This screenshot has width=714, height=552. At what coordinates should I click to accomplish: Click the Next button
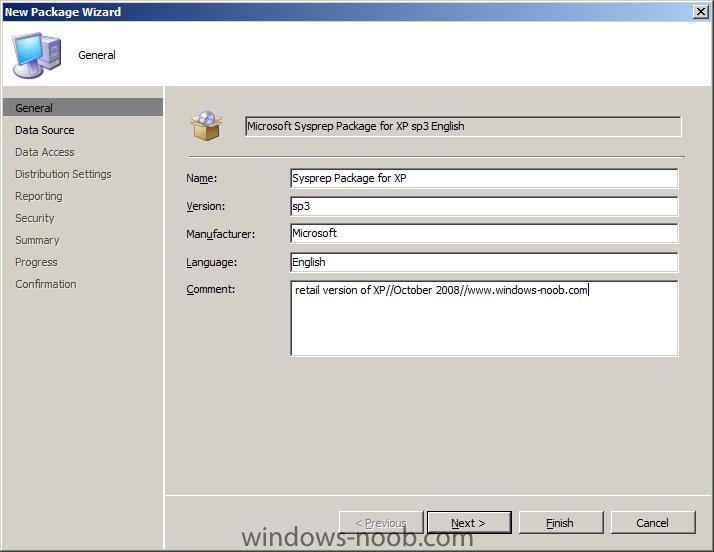tap(469, 522)
